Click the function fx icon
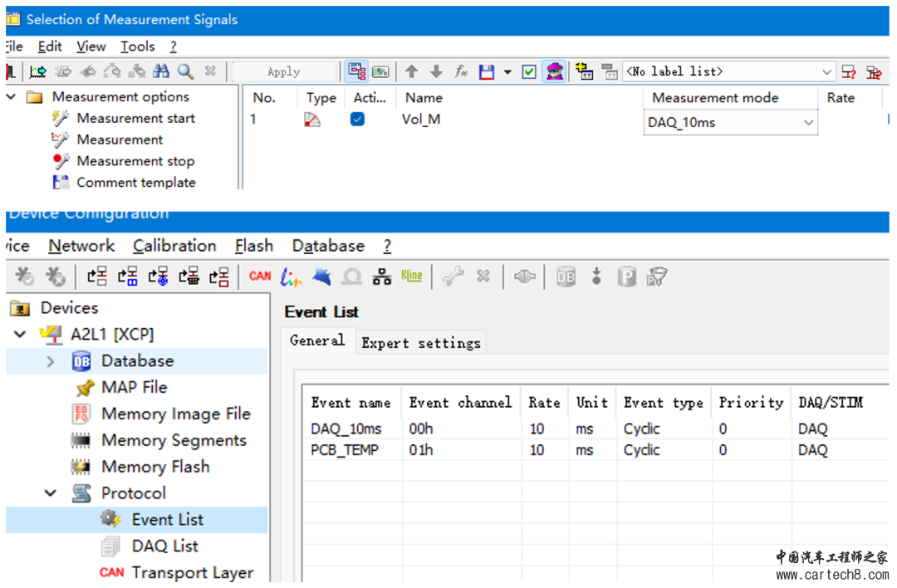 click(461, 71)
